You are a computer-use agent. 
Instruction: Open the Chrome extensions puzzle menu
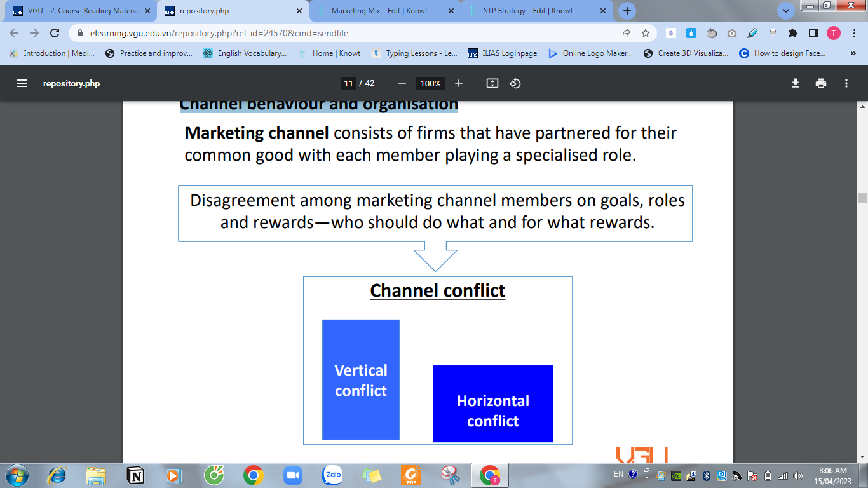tap(792, 33)
